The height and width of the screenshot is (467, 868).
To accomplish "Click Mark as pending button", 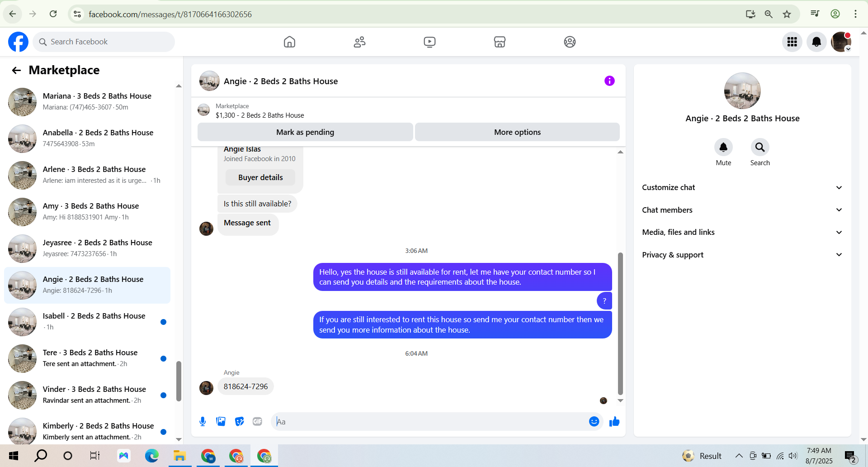I will click(x=305, y=132).
